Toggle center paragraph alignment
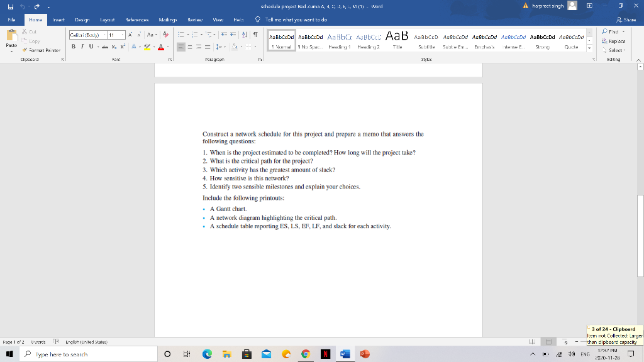 [190, 46]
